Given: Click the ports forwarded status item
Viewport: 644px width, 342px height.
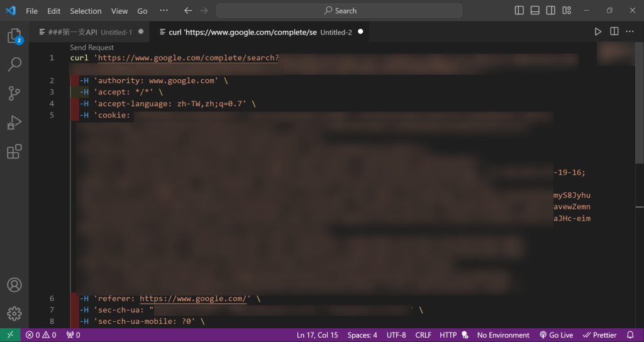Looking at the screenshot, I should (73, 335).
